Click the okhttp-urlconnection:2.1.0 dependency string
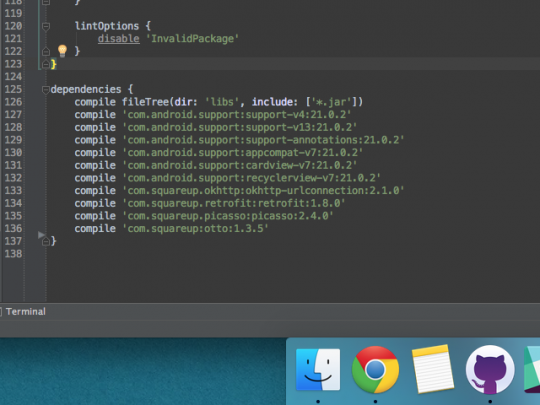Image resolution: width=540 pixels, height=405 pixels. click(263, 190)
